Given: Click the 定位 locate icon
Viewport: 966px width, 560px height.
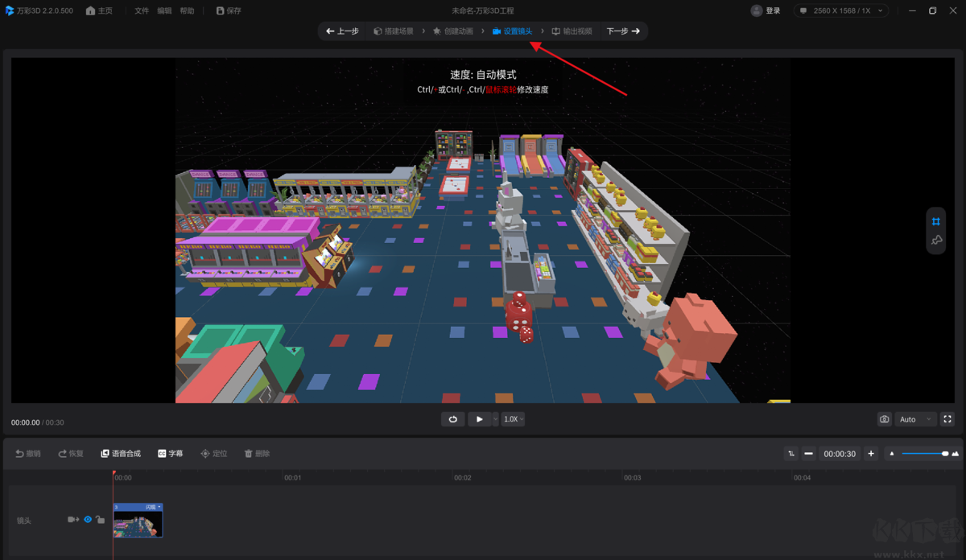Looking at the screenshot, I should click(214, 453).
